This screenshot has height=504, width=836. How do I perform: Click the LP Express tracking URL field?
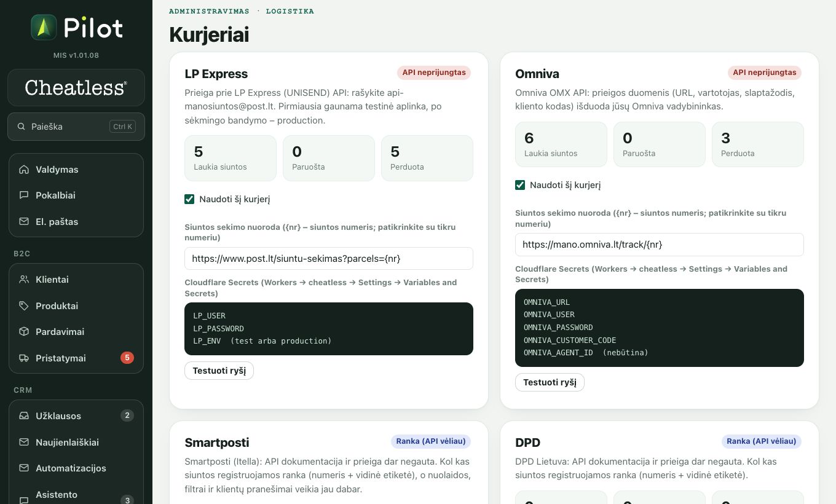point(329,259)
